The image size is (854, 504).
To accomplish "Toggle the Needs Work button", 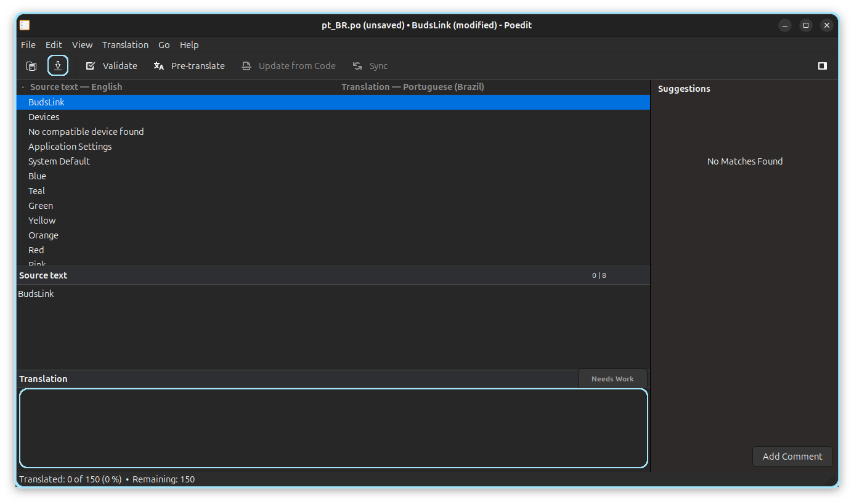I will 612,379.
